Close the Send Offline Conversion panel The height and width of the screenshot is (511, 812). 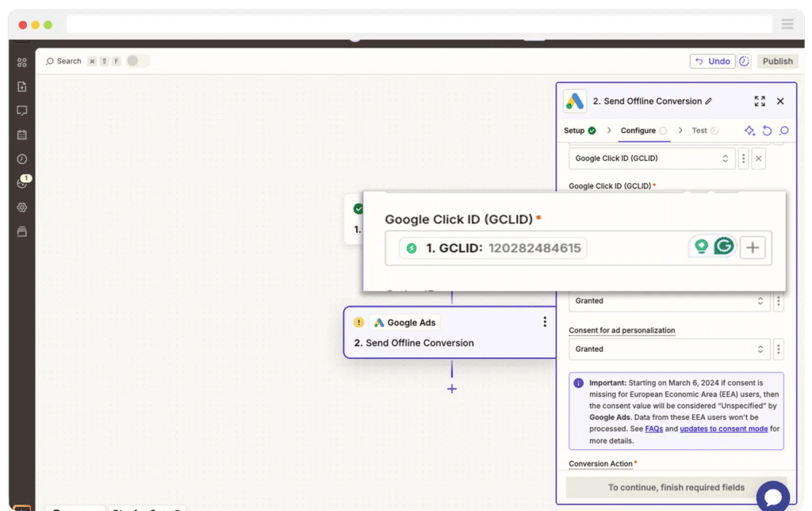pos(780,101)
